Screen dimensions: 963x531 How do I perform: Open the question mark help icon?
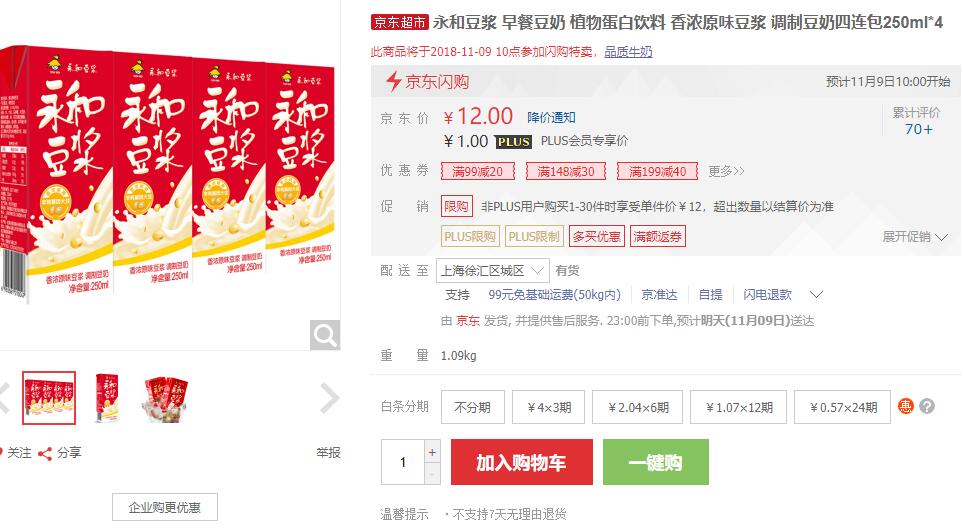pyautogui.click(x=927, y=406)
